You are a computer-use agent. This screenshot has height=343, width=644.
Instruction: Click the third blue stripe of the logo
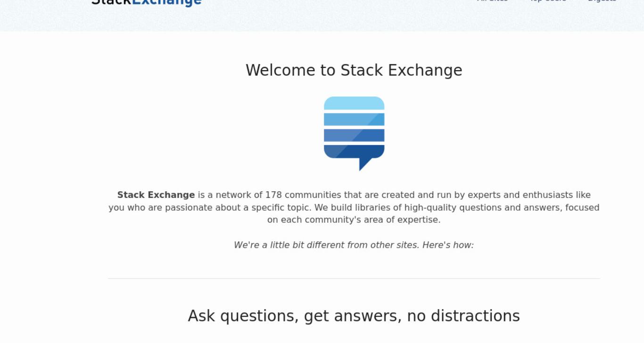click(354, 135)
